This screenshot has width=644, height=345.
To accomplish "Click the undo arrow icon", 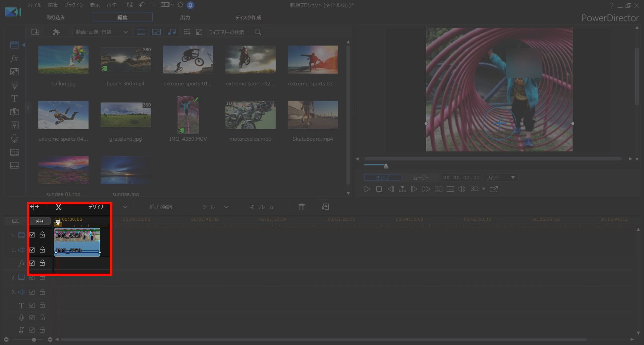I will (142, 5).
